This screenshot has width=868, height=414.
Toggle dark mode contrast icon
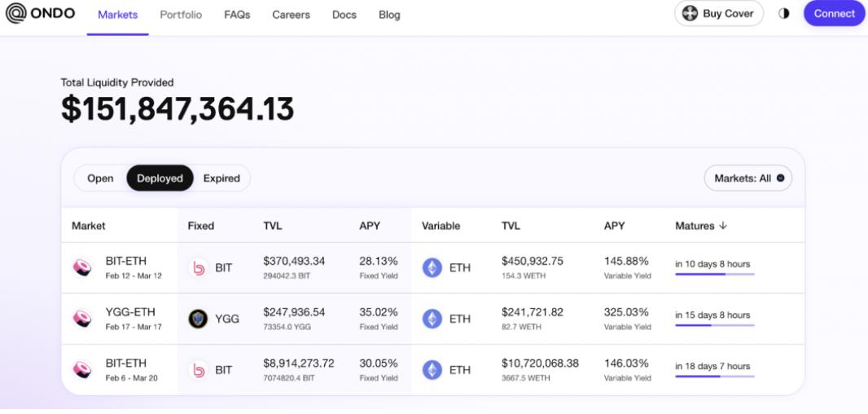tap(784, 14)
